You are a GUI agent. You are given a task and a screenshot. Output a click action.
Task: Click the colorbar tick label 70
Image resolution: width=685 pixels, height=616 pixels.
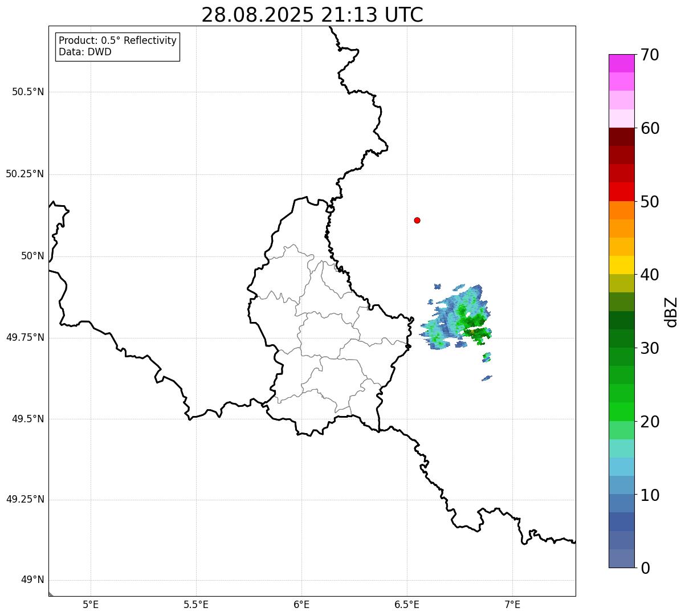pos(650,55)
